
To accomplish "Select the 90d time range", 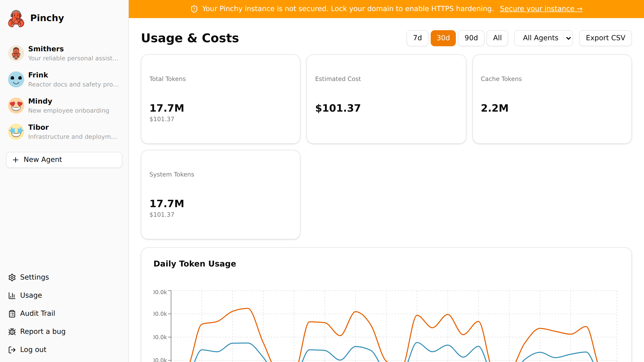I will click(x=471, y=38).
